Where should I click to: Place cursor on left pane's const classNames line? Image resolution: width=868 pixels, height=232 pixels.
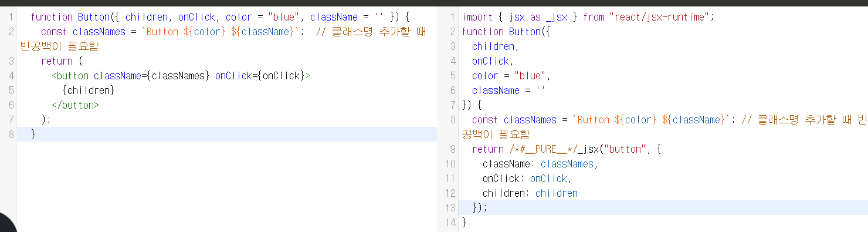point(233,32)
